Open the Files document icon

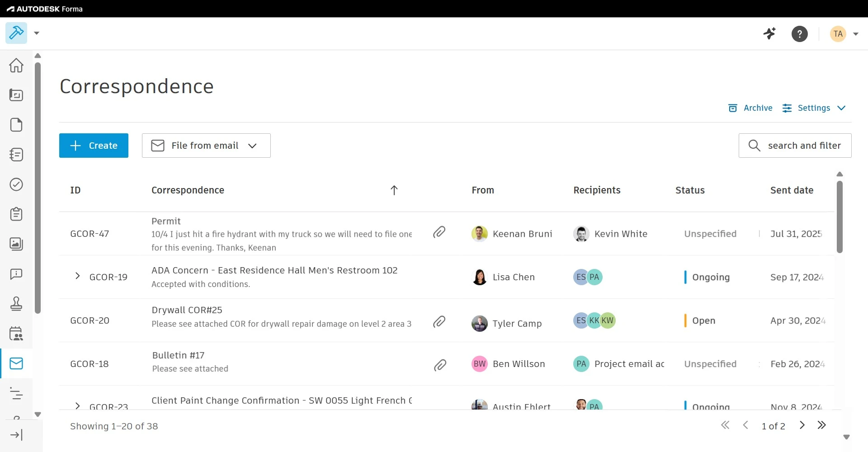(x=16, y=125)
